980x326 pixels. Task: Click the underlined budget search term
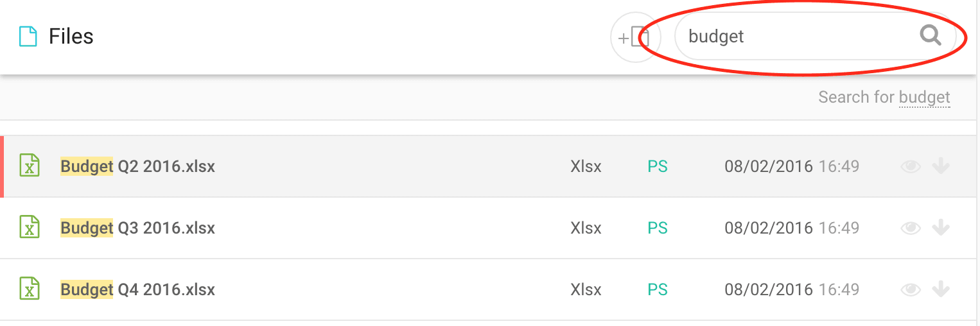tap(924, 98)
